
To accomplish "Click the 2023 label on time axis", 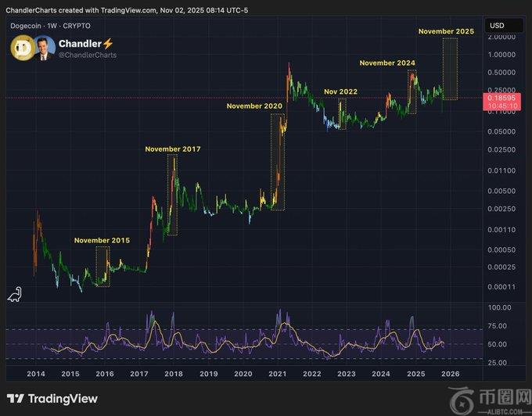I will [x=347, y=374].
